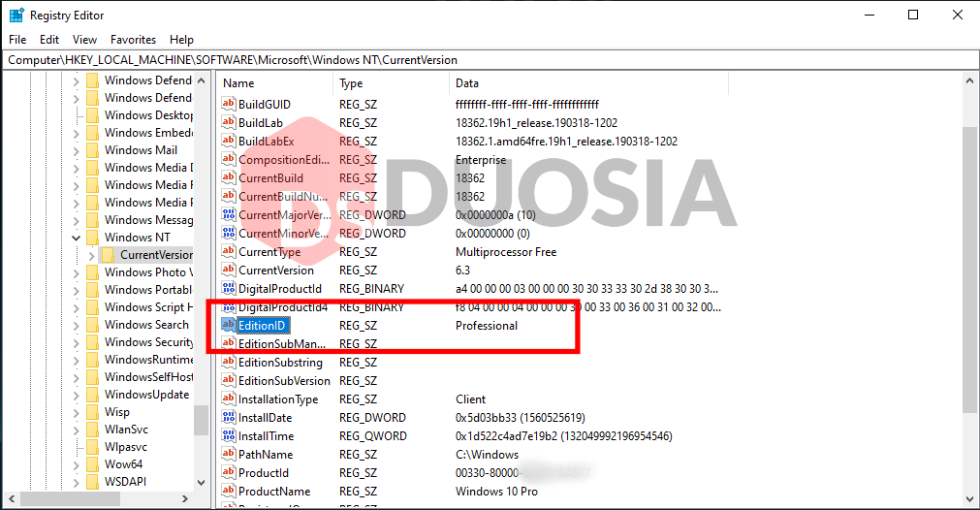Click the PathName string icon

point(228,455)
